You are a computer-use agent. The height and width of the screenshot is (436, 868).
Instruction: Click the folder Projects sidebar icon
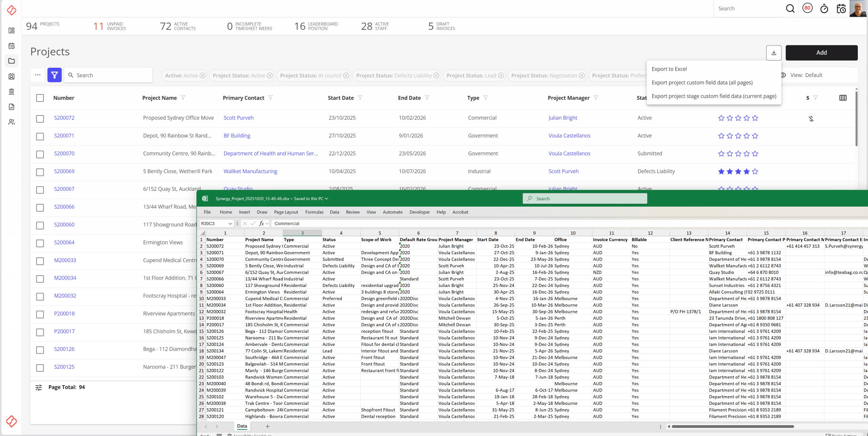[12, 61]
